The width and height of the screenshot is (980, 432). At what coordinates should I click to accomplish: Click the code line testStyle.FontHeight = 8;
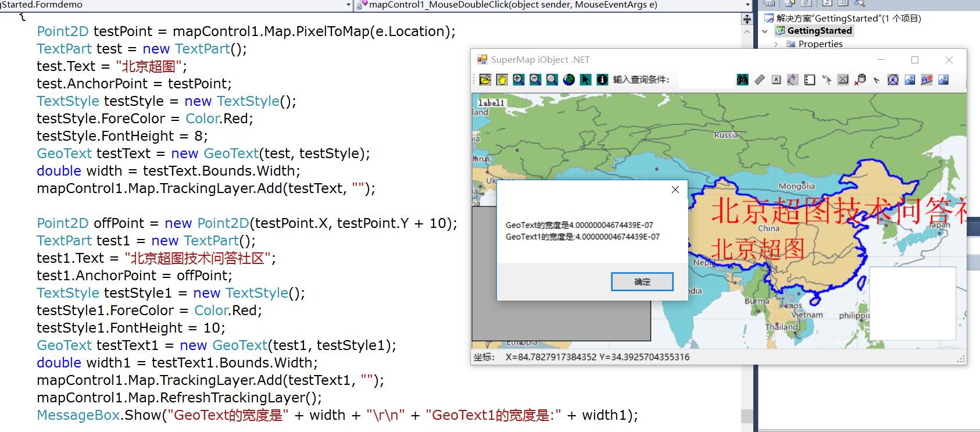[x=122, y=136]
